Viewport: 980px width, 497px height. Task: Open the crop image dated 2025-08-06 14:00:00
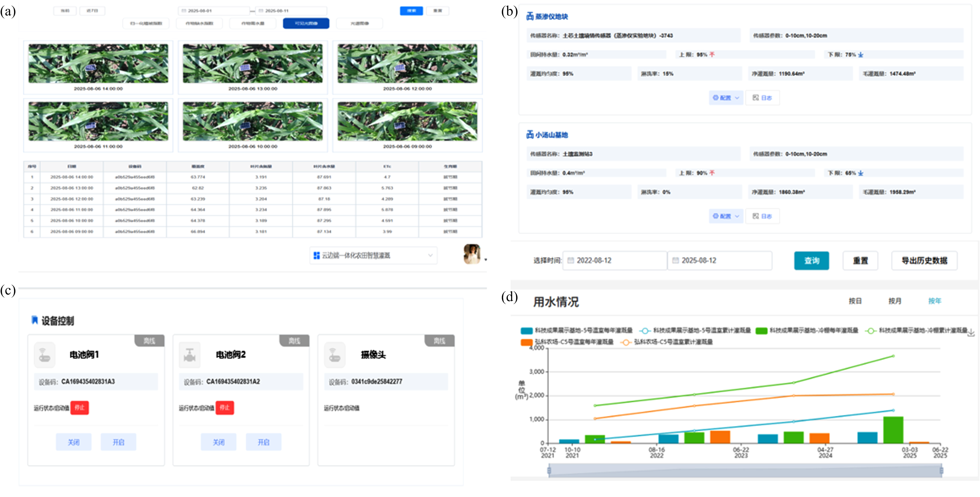pyautogui.click(x=98, y=64)
